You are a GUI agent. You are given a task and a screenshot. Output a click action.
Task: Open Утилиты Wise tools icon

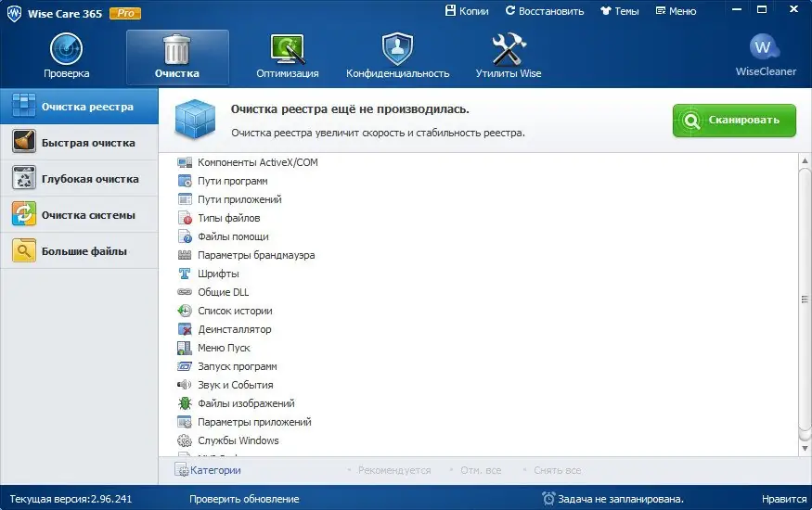coord(509,49)
